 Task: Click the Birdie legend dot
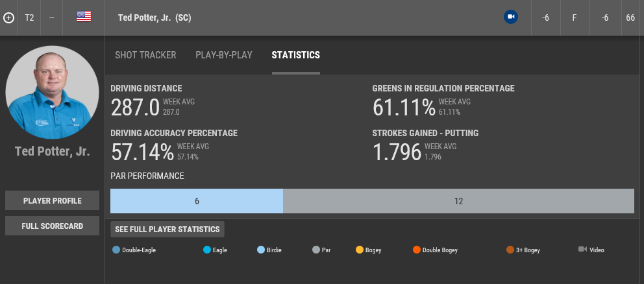[x=261, y=250]
